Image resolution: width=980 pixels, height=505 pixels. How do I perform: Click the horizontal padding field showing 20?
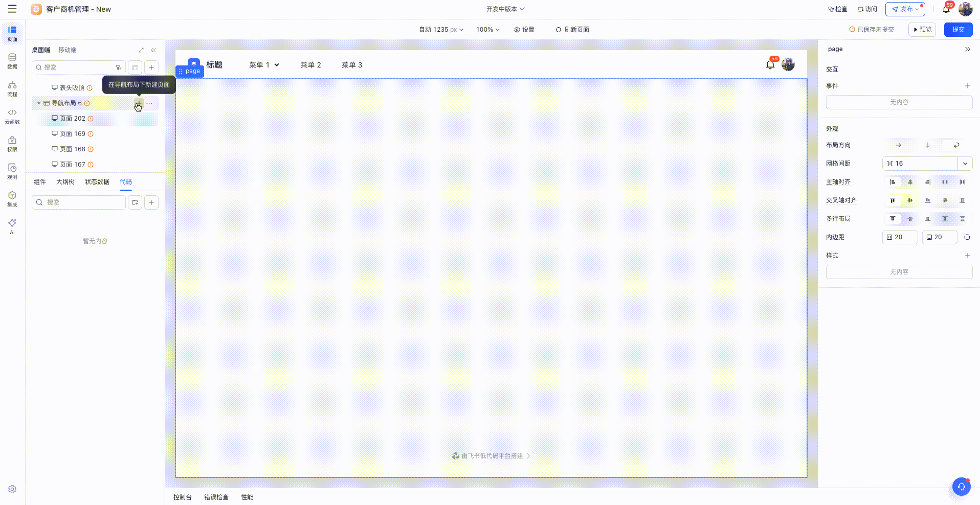[900, 237]
